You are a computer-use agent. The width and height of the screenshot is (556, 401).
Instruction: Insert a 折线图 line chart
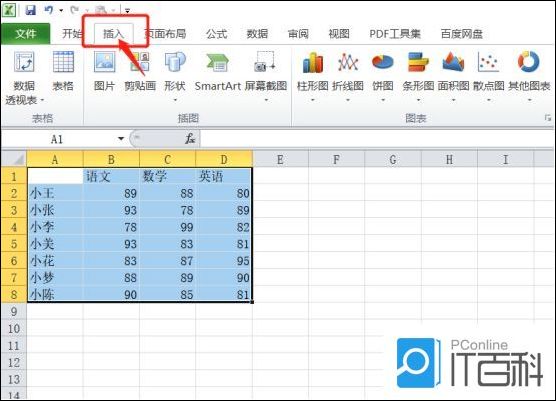coord(348,71)
